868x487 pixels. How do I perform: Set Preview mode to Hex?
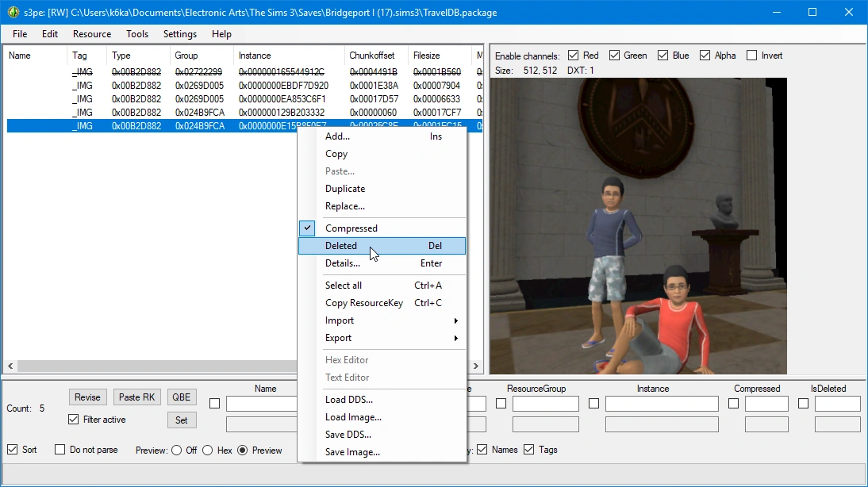coord(208,451)
